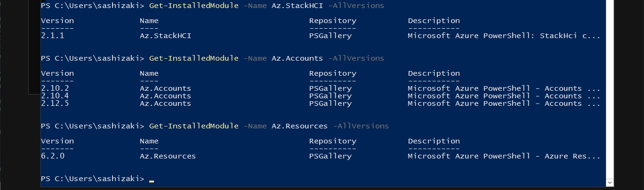
Task: Click the 2.12.5 version number
Action: (x=55, y=103)
